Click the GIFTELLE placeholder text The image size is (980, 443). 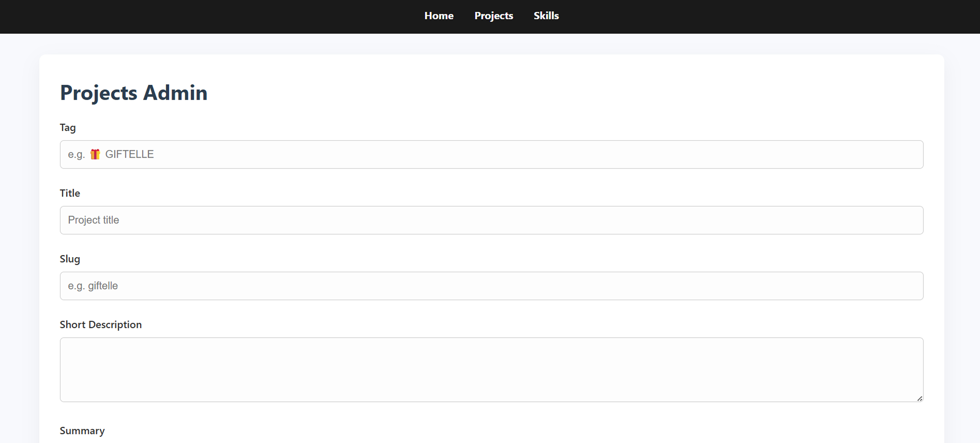pos(129,154)
